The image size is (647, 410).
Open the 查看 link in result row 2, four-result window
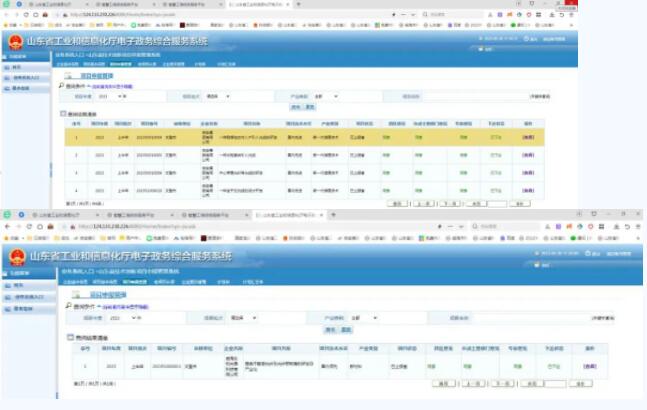pos(528,155)
